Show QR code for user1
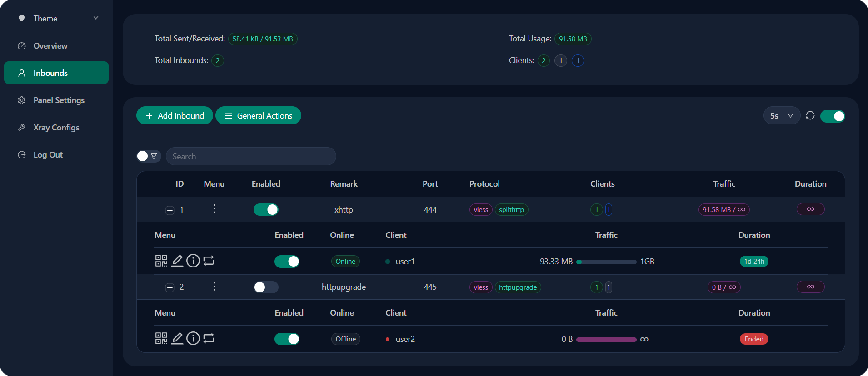Screen dimensions: 868x376 [x=161, y=261]
